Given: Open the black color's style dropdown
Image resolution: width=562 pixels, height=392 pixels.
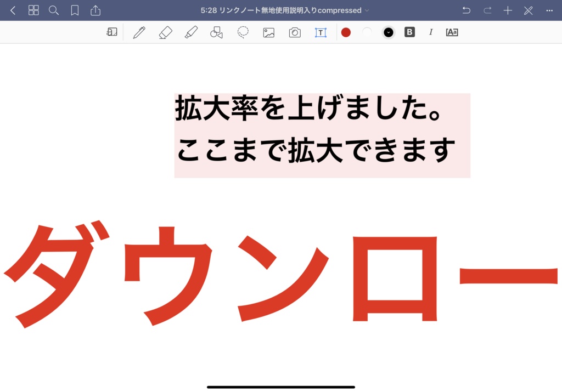Looking at the screenshot, I should pyautogui.click(x=388, y=32).
